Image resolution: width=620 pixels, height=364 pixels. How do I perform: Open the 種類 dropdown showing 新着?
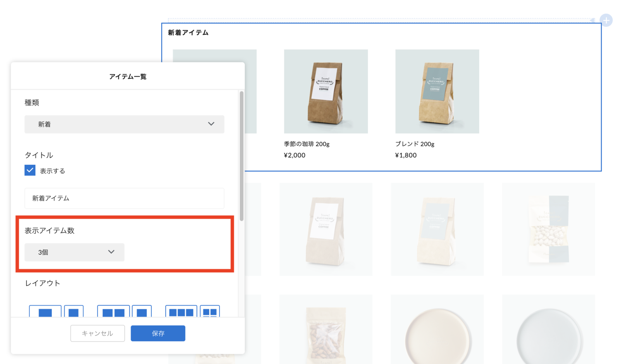(124, 124)
